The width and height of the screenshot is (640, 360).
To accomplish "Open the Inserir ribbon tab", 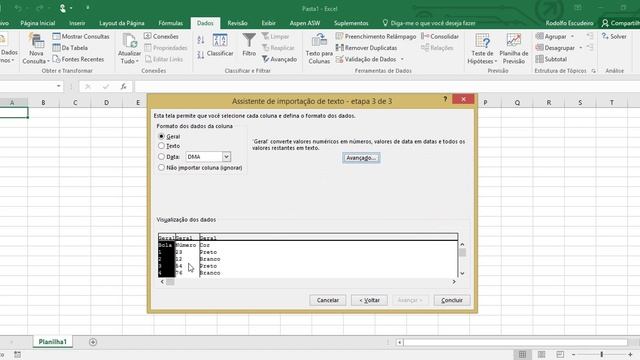I will click(77, 23).
